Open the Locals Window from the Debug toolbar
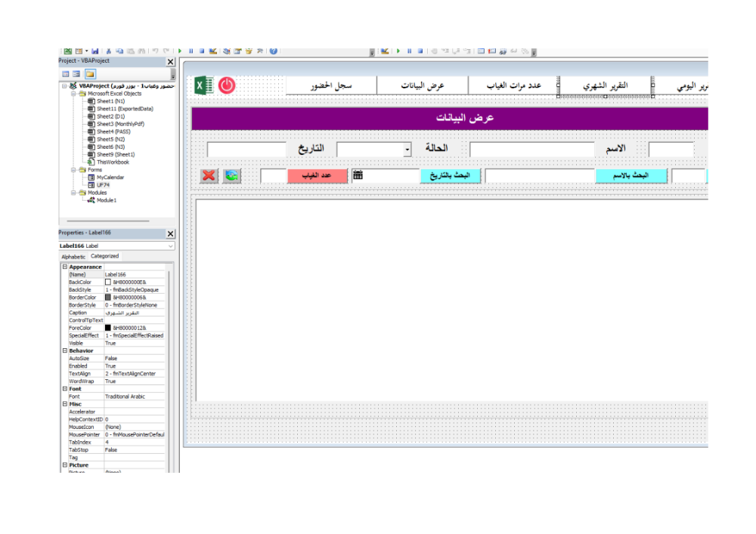This screenshot has height=534, width=756. (481, 51)
